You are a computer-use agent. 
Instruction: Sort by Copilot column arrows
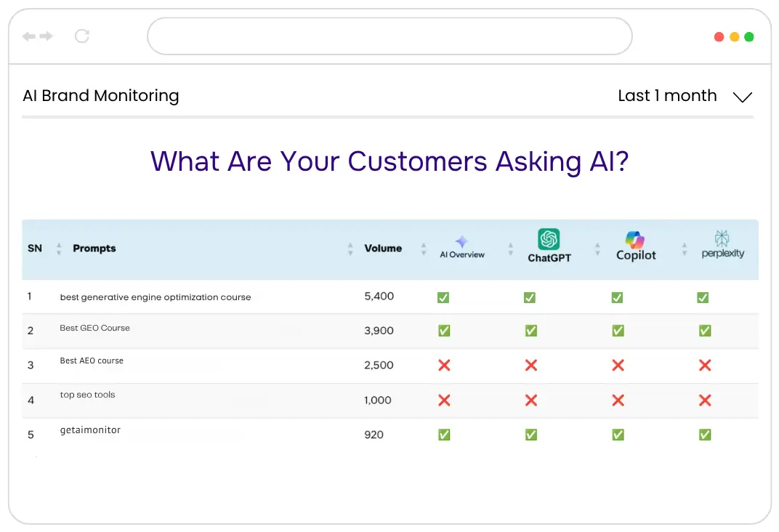[684, 249]
